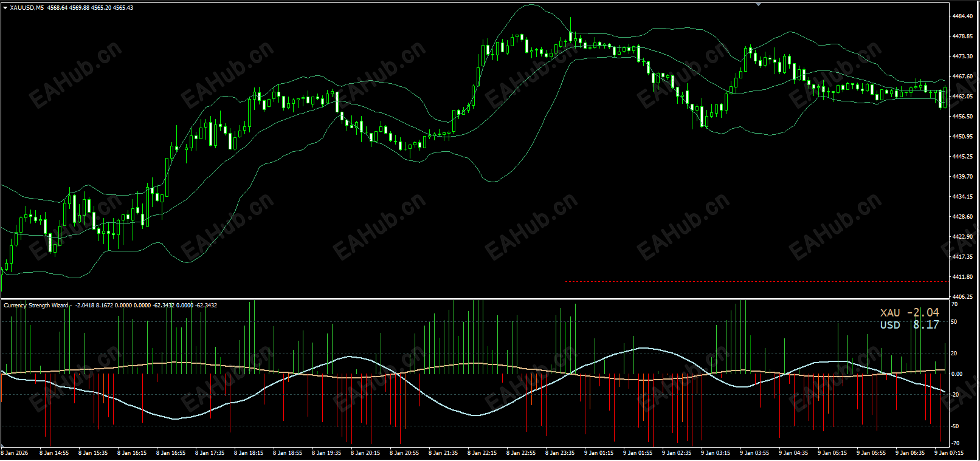Click the 8 Jan 18:15 time label
The width and height of the screenshot is (980, 461).
(x=249, y=453)
